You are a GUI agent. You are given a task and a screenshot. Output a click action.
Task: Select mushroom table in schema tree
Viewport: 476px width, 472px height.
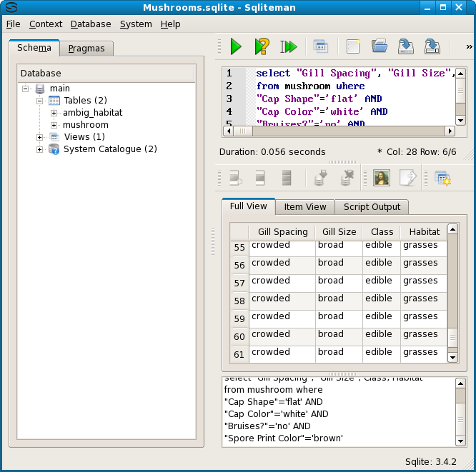coord(86,125)
